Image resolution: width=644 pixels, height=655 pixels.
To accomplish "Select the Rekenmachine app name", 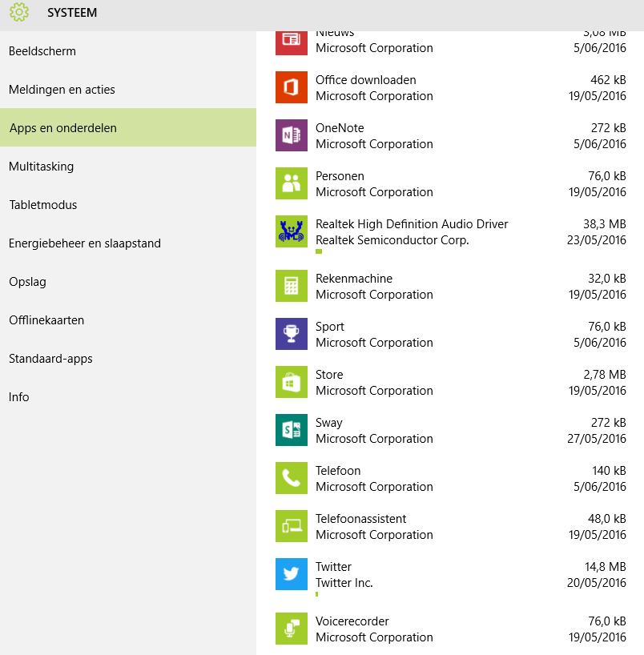I will click(354, 278).
